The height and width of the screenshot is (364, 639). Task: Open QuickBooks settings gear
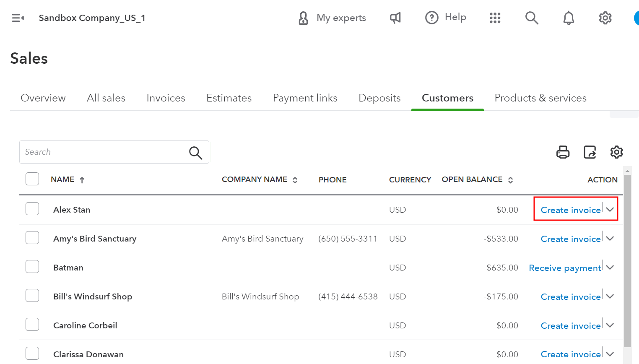[605, 18]
